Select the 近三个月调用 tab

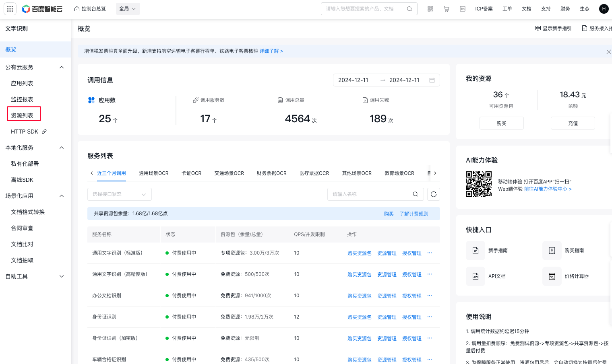pos(112,173)
